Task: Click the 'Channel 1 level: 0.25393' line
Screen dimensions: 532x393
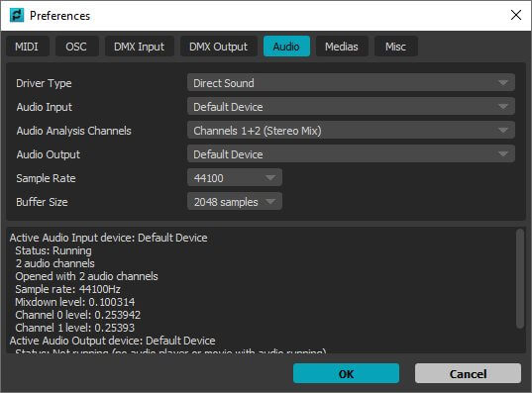Action: click(74, 328)
